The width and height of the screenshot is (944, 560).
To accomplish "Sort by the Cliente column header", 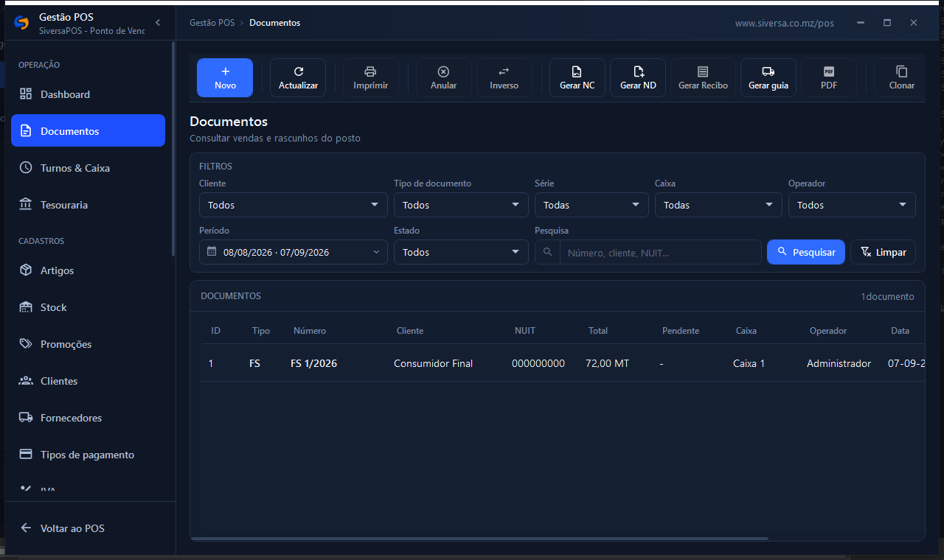I will click(x=410, y=331).
